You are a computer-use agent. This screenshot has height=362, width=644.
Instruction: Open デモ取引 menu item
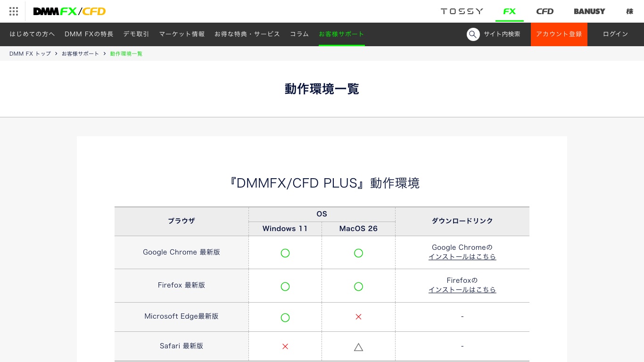(x=136, y=34)
